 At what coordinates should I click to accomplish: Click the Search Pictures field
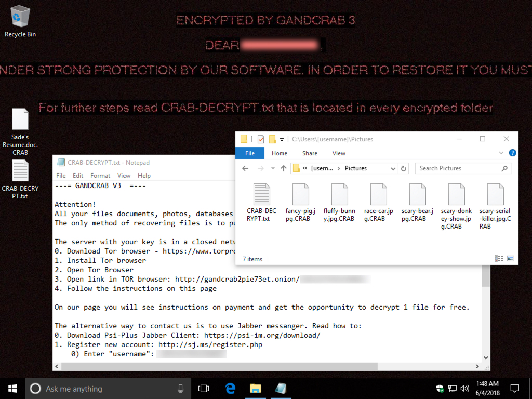point(463,168)
